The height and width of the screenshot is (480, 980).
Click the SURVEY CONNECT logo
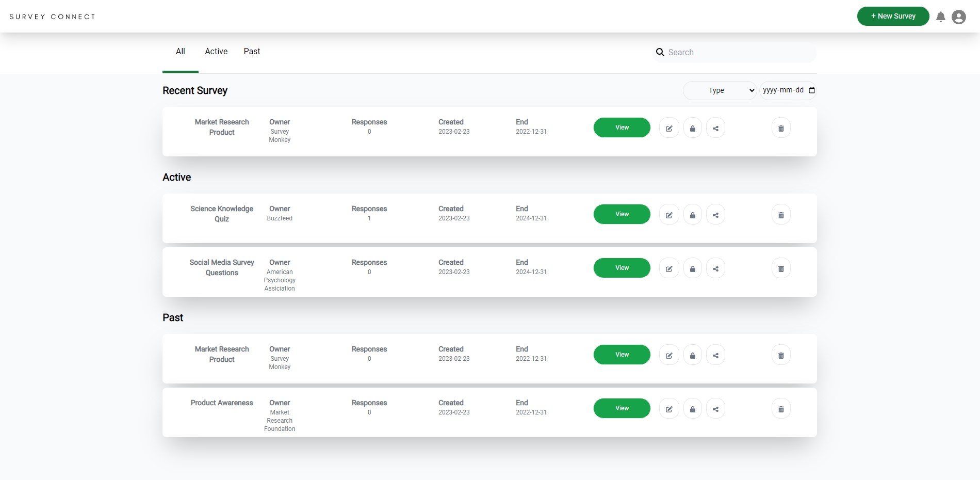point(52,16)
